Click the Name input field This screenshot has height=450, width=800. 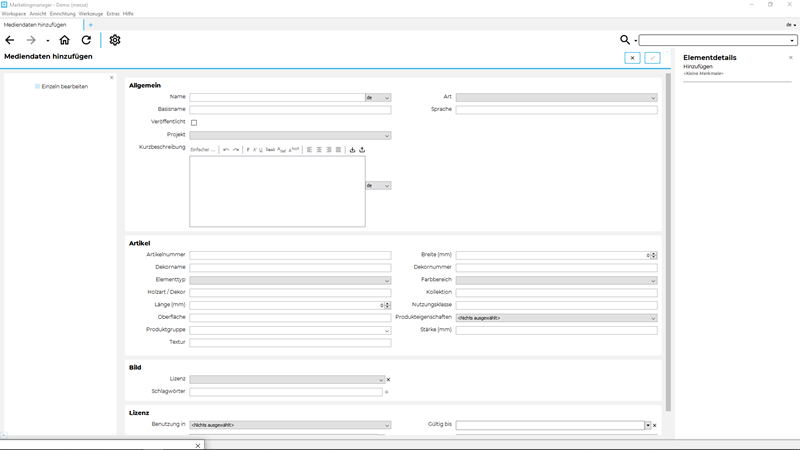277,97
